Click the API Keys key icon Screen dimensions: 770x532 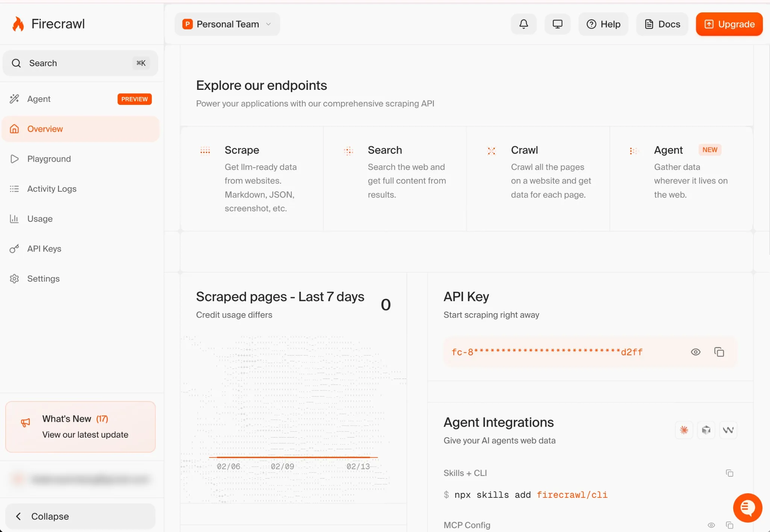(14, 249)
